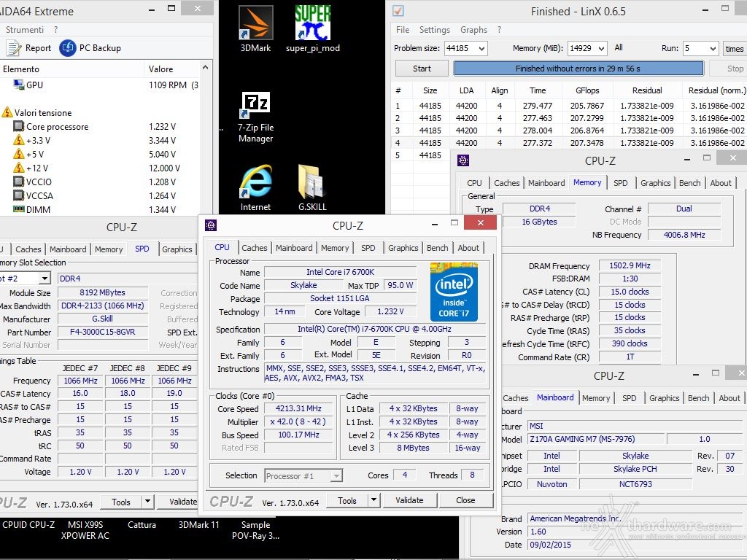Click the Mainboard model Z170A GAMING M7 field
Screen dimensions: 747x560
pos(595,439)
